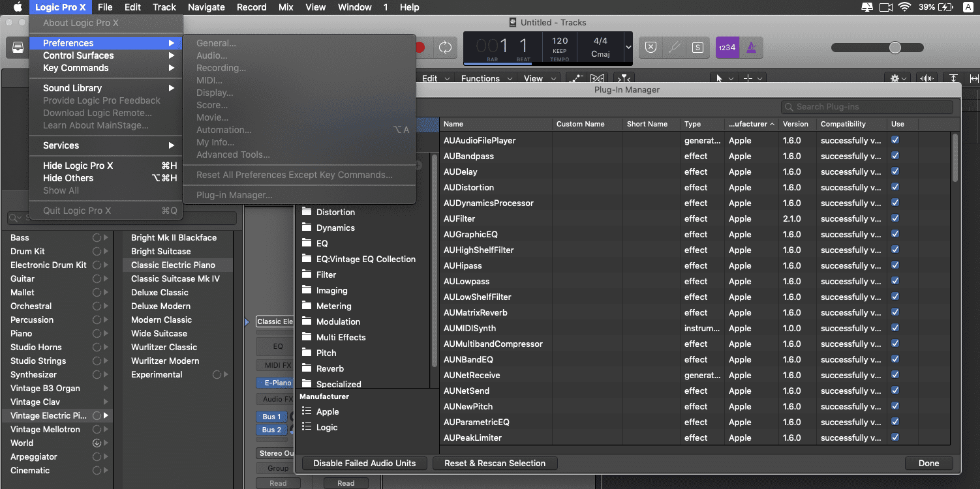Toggle the 1234 Count-in button

pos(727,47)
